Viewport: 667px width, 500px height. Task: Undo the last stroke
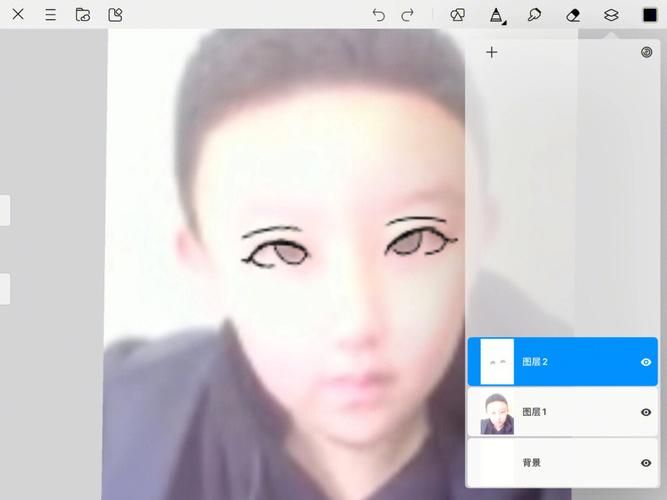378,15
